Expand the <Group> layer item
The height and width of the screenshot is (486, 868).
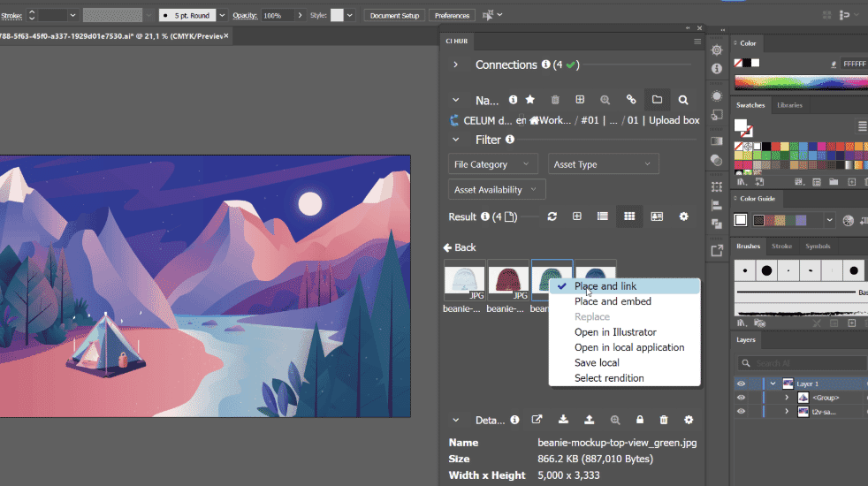coord(787,398)
